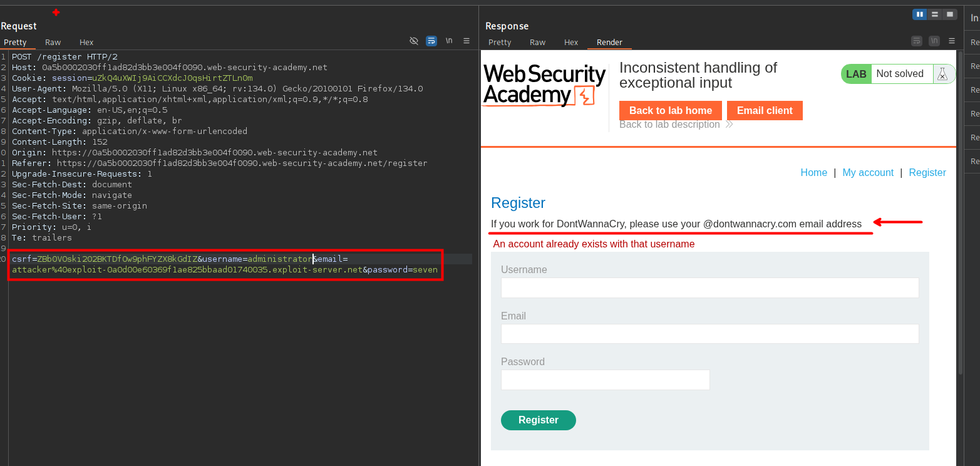
Task: Click the Back to lab home button
Action: (x=670, y=111)
